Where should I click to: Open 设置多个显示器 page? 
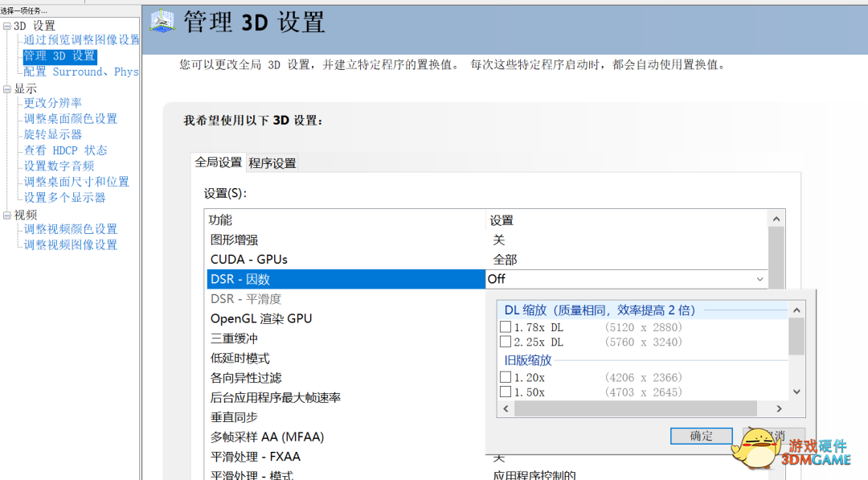(64, 198)
